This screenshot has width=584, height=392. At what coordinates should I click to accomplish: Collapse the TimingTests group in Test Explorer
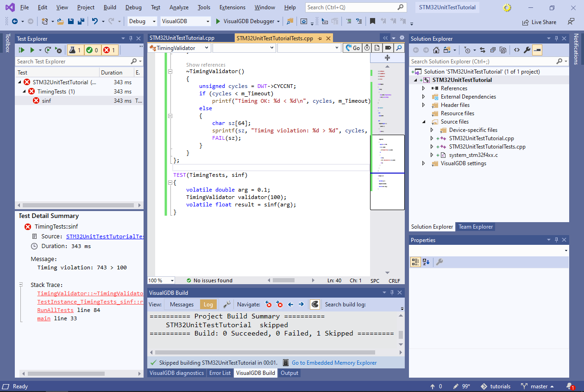tap(25, 92)
